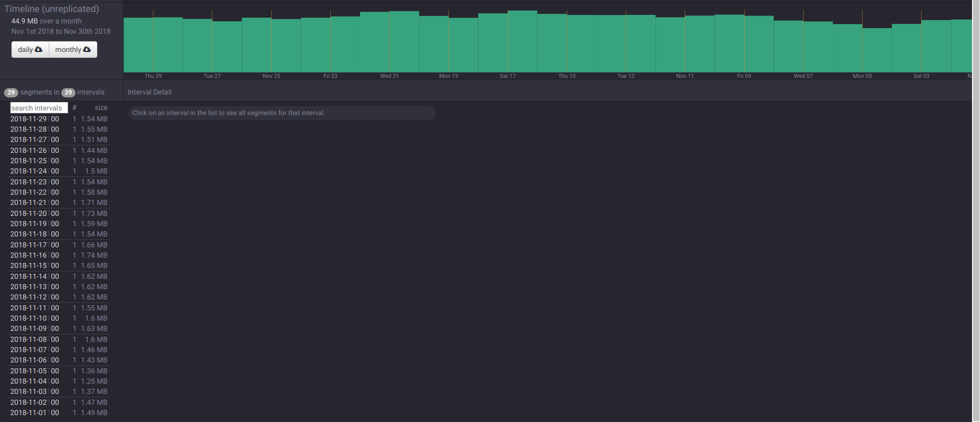The image size is (980, 422).
Task: Show segments for 2018-11-07
Action: [x=59, y=350]
